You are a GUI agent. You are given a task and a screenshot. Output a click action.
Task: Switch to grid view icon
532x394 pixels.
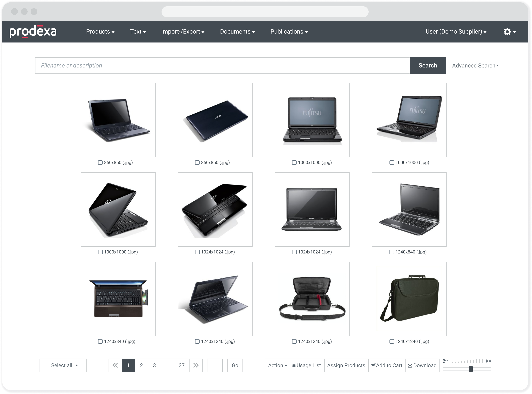coord(488,361)
